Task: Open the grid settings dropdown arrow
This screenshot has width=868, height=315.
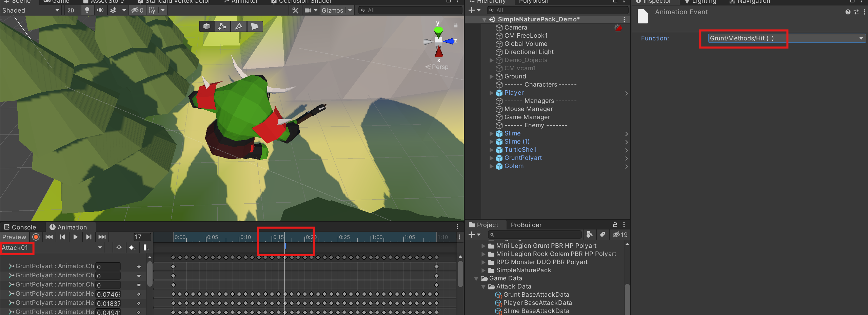Action: pos(163,10)
